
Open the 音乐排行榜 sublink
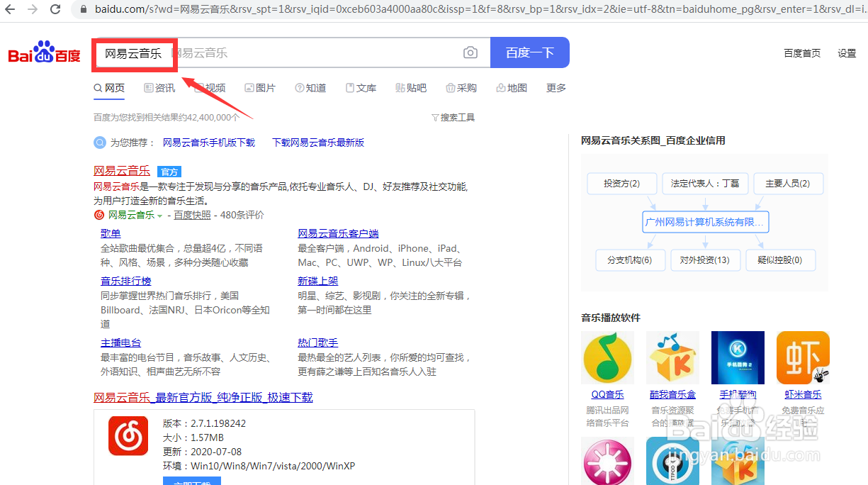(126, 281)
